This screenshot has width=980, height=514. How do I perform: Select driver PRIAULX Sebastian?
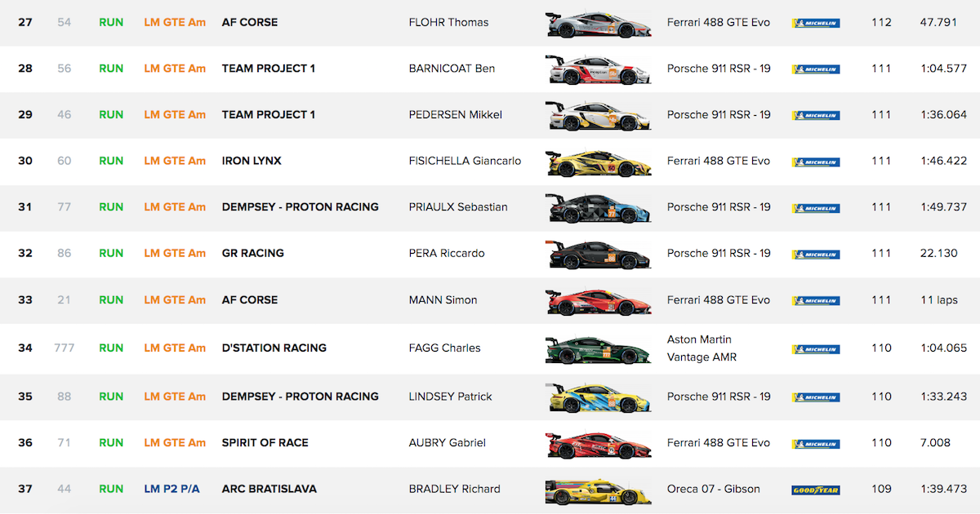458,207
